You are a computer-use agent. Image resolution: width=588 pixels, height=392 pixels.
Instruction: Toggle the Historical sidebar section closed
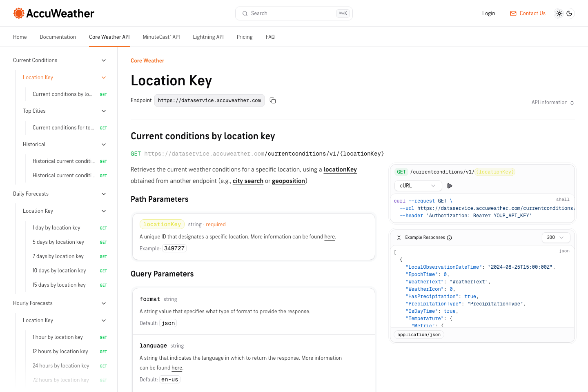click(x=104, y=144)
